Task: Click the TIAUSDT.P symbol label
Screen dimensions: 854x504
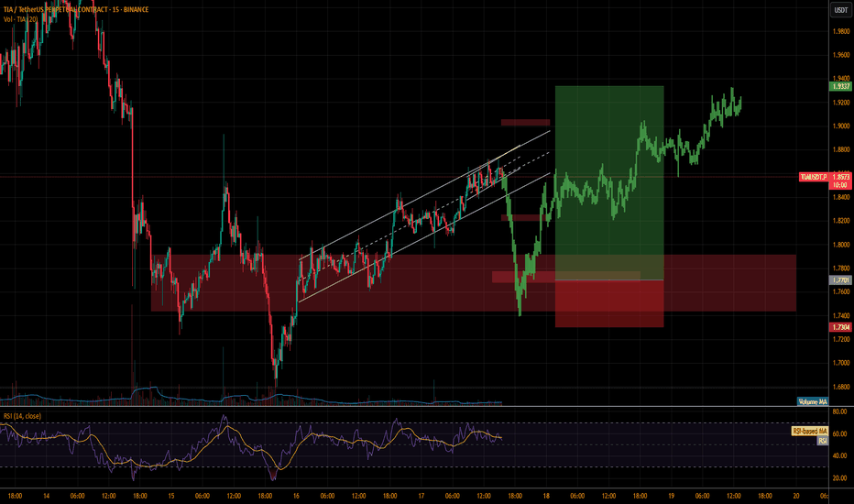Action: click(813, 177)
